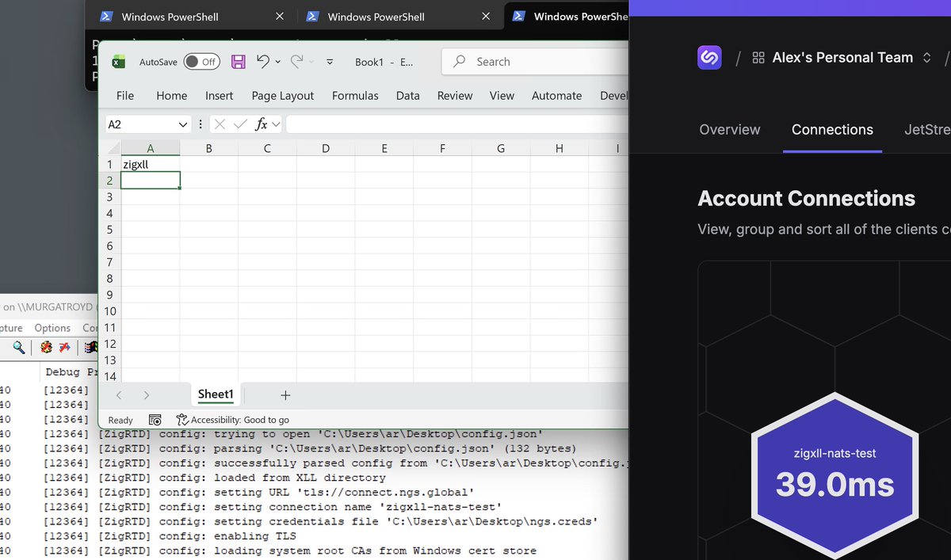Select column header B
The width and height of the screenshot is (951, 560).
tap(209, 148)
